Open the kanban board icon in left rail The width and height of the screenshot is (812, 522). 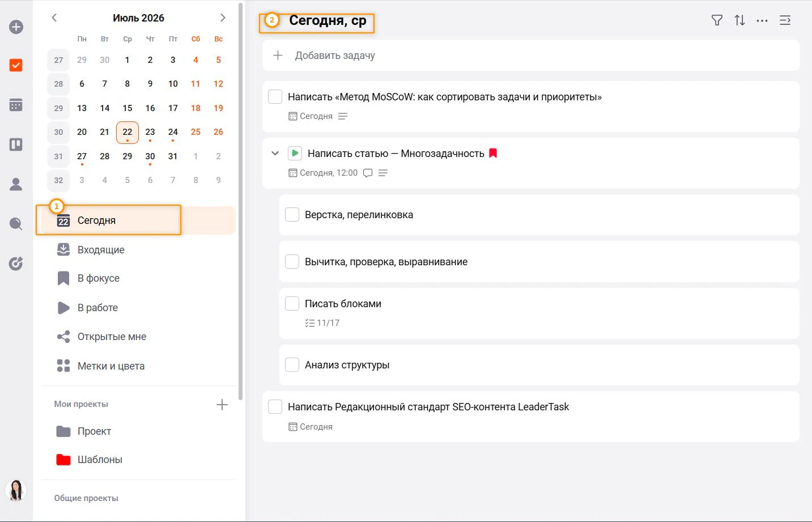16,145
